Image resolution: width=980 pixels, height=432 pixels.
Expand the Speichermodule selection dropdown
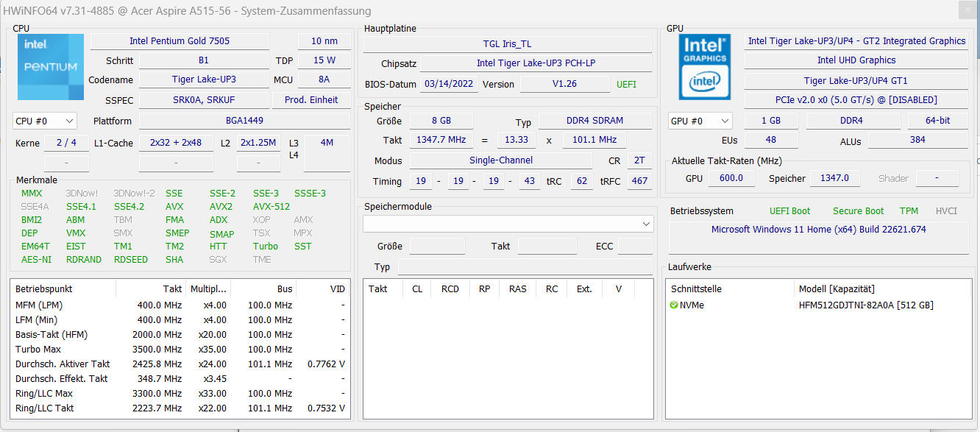[x=508, y=223]
